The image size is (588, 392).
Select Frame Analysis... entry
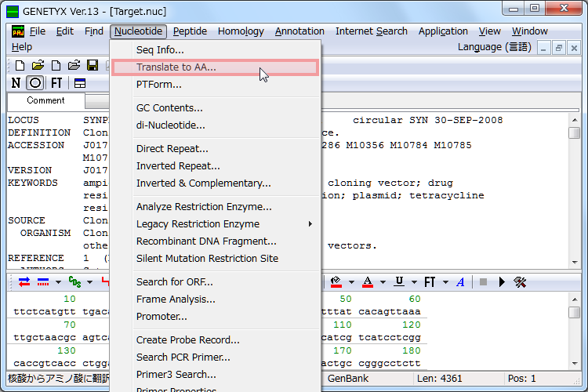(216, 299)
